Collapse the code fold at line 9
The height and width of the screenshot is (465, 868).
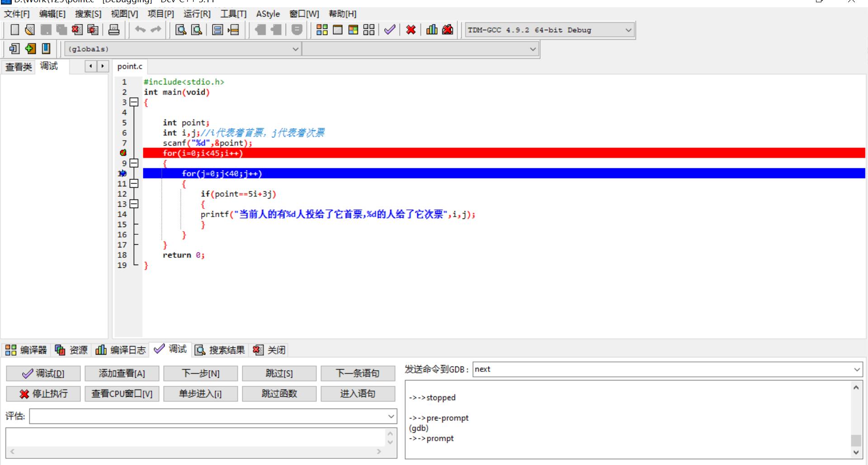pos(134,163)
